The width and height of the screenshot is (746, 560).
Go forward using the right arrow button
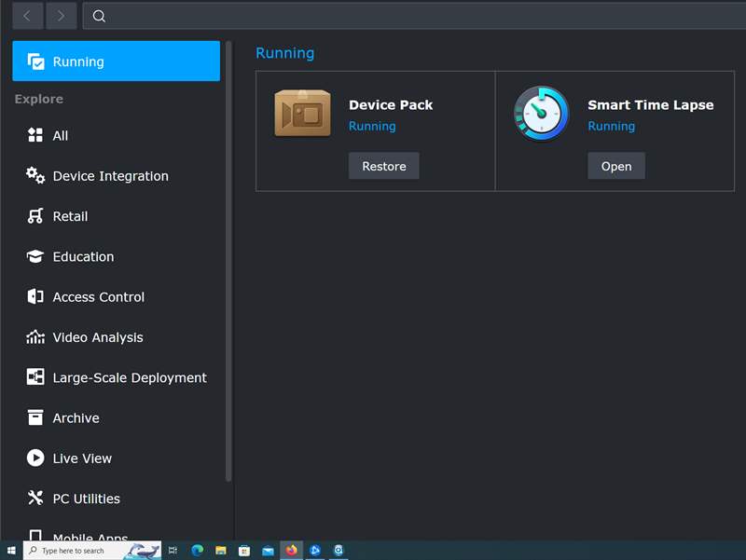point(61,16)
